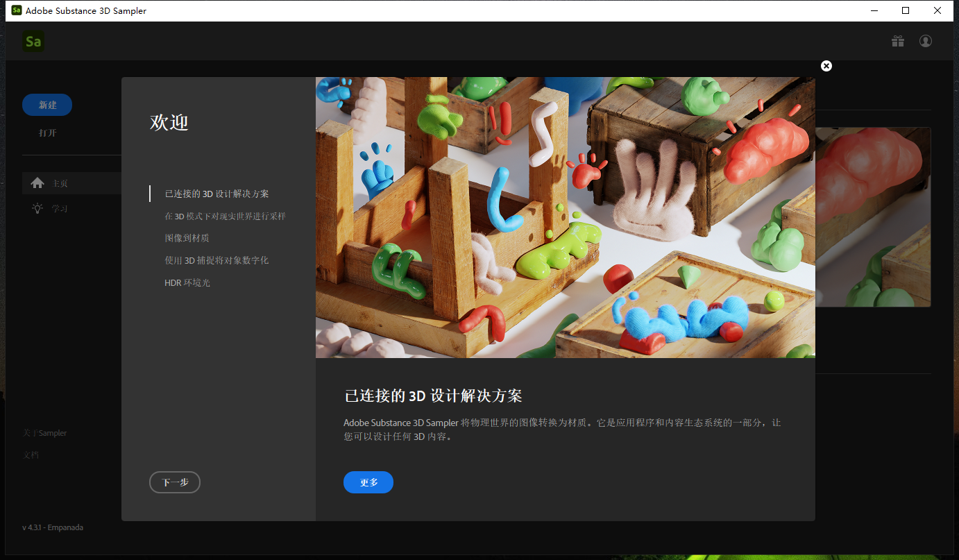Switch to 图像到材质 topic
959x560 pixels.
tap(187, 238)
